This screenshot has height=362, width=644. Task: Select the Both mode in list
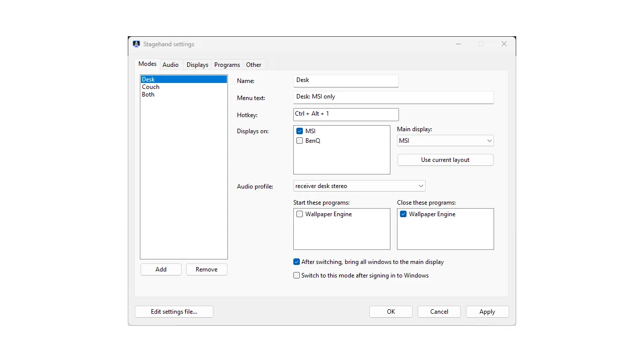184,95
